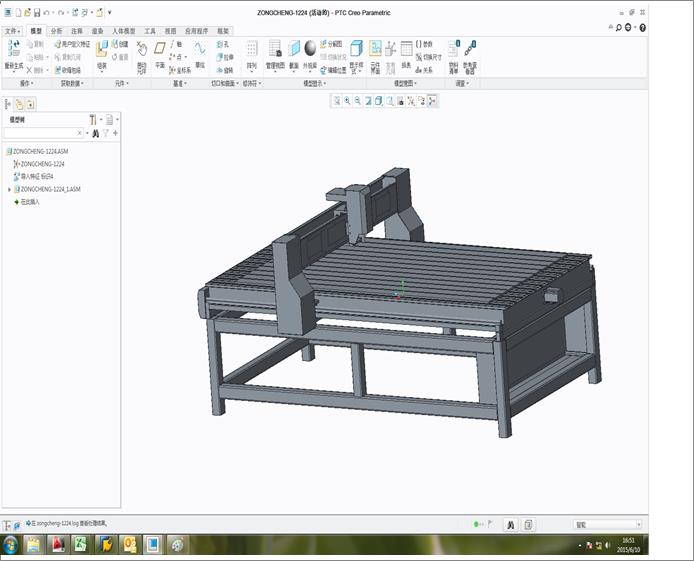Image resolution: width=694 pixels, height=561 pixels.
Task: Select ZONGCHENG-1224.ASM in model tree
Action: 41,151
